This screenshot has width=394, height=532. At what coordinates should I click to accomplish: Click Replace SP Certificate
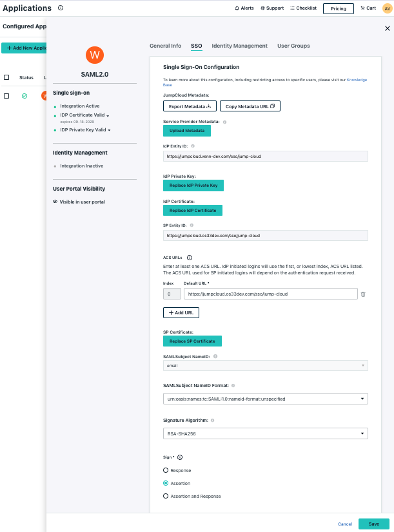point(192,341)
